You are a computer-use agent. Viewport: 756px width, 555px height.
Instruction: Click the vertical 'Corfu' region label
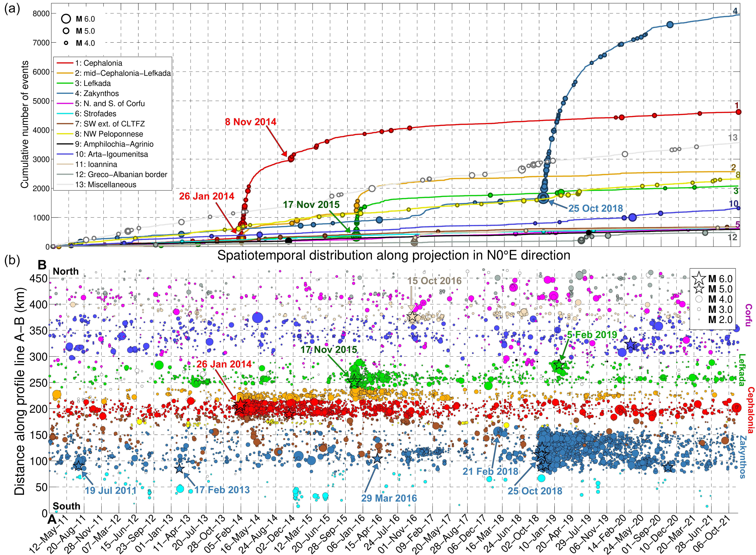tap(748, 315)
